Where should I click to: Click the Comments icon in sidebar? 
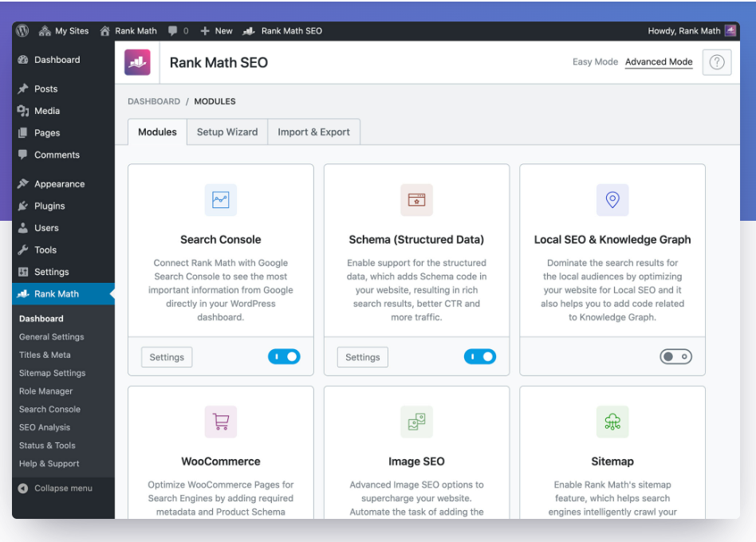click(x=22, y=155)
